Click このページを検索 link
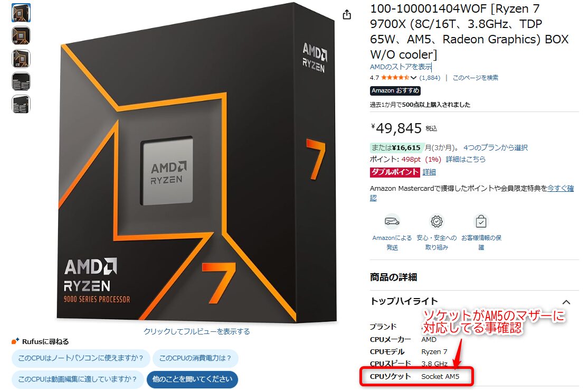The width and height of the screenshot is (588, 390). click(x=475, y=78)
